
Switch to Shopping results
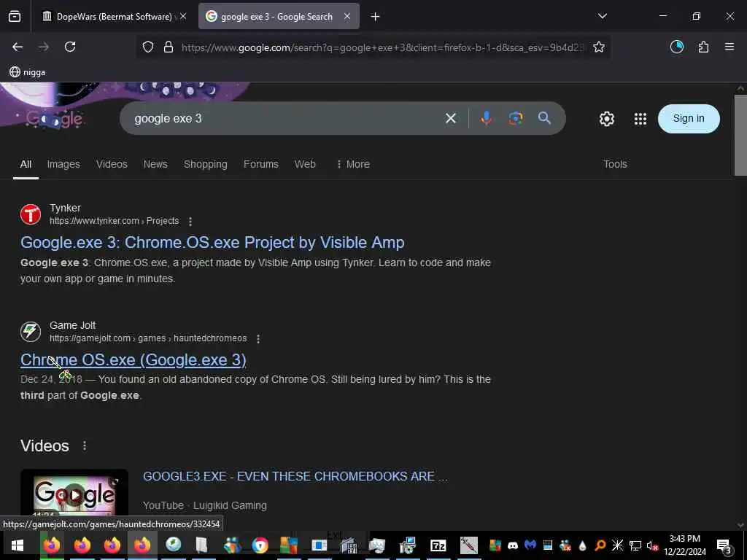coord(205,164)
